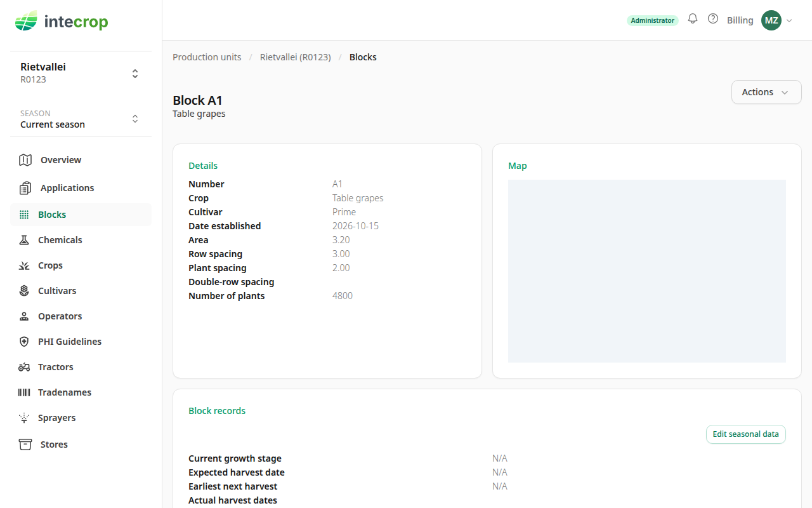Open the Actions dropdown

coord(766,92)
